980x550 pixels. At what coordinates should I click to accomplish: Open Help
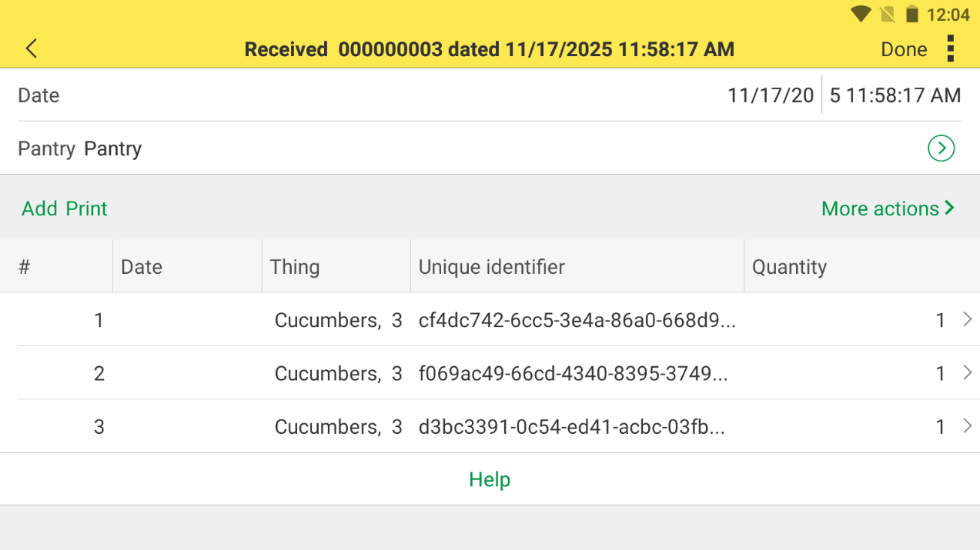pos(490,478)
